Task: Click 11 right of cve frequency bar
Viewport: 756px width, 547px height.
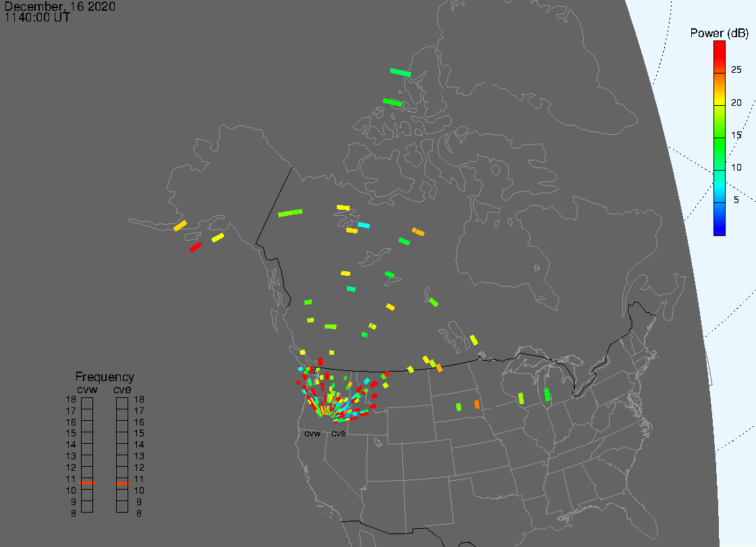Action: [x=139, y=479]
